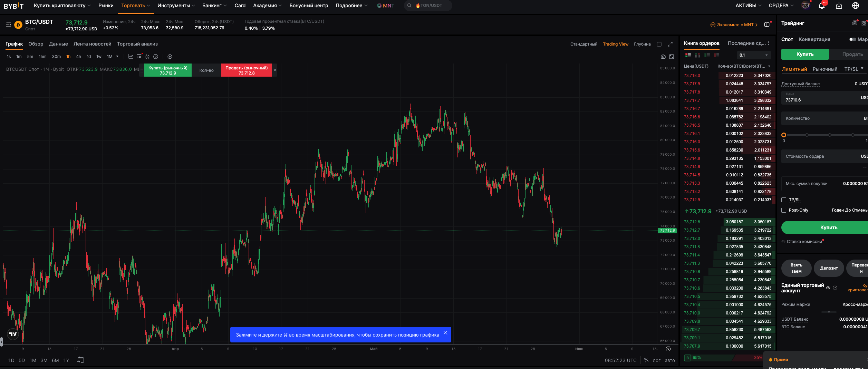
Task: Select the candlestick style icon
Action: pyautogui.click(x=147, y=57)
